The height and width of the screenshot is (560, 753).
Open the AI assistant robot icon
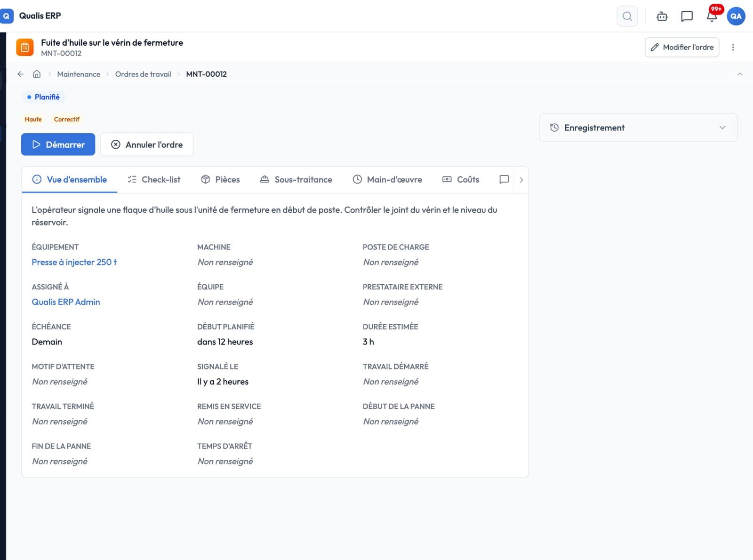pyautogui.click(x=662, y=16)
